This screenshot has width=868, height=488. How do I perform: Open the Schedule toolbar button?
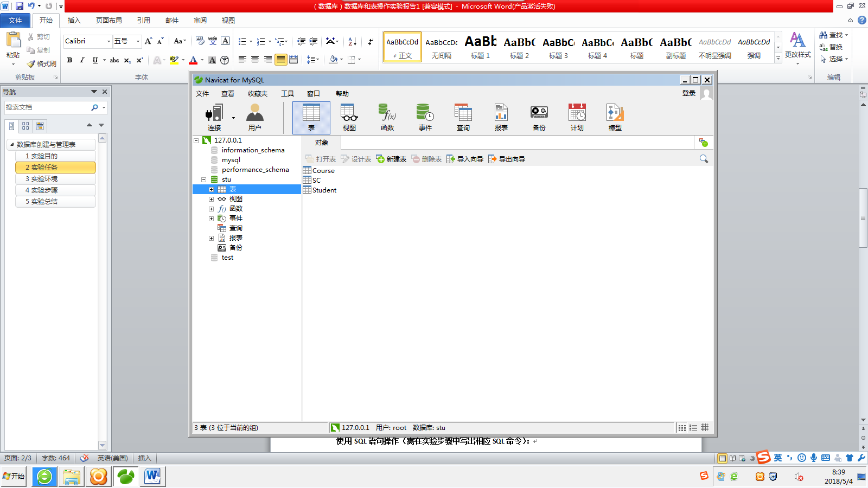point(577,118)
